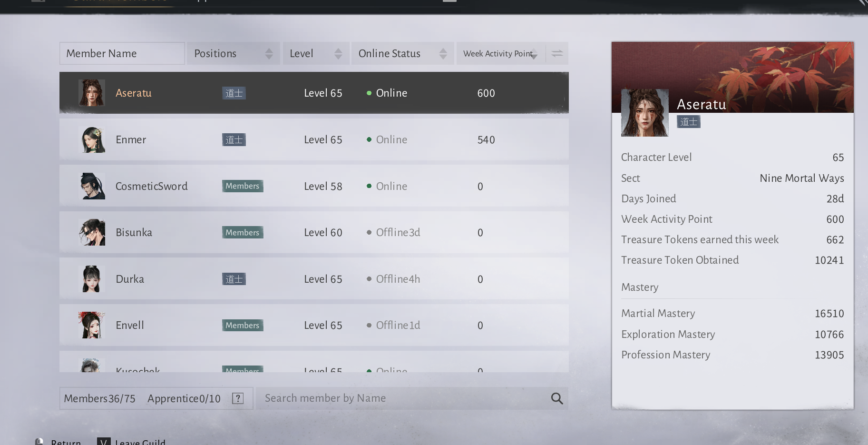Image resolution: width=868 pixels, height=445 pixels.
Task: Click the Martial Mastery value 16510
Action: 829,313
